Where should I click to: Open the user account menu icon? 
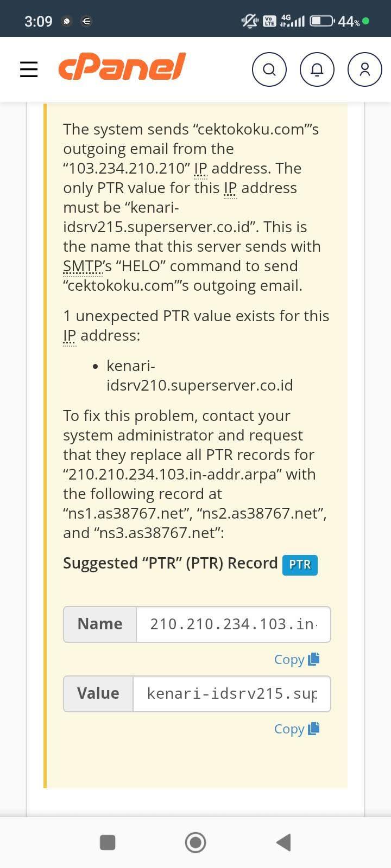point(365,69)
